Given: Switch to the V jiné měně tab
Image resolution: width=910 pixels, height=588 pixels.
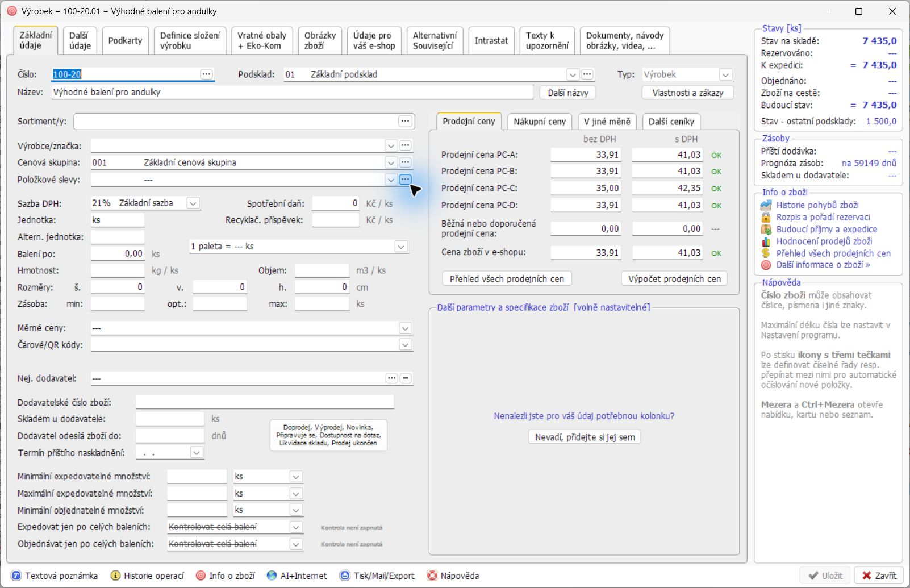Looking at the screenshot, I should (x=607, y=122).
